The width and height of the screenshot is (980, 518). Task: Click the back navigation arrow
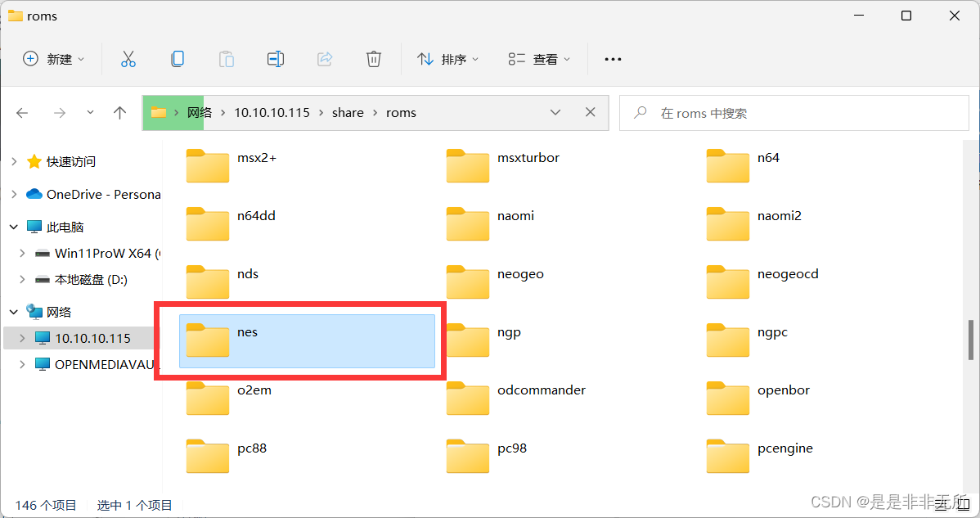[22, 112]
